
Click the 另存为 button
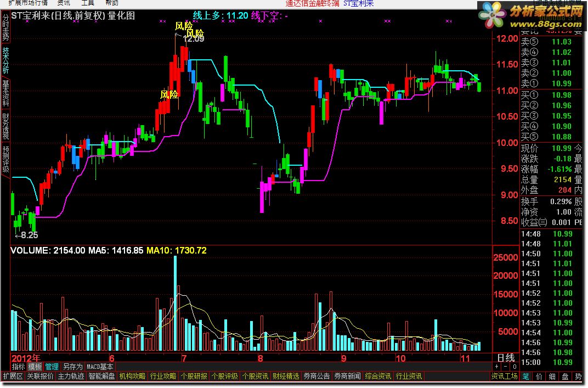(x=72, y=367)
